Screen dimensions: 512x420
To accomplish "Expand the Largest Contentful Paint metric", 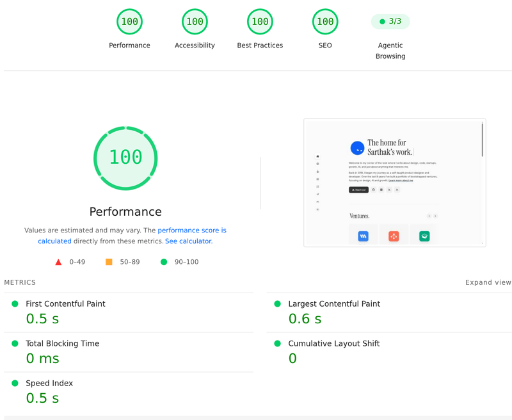I will click(389, 312).
